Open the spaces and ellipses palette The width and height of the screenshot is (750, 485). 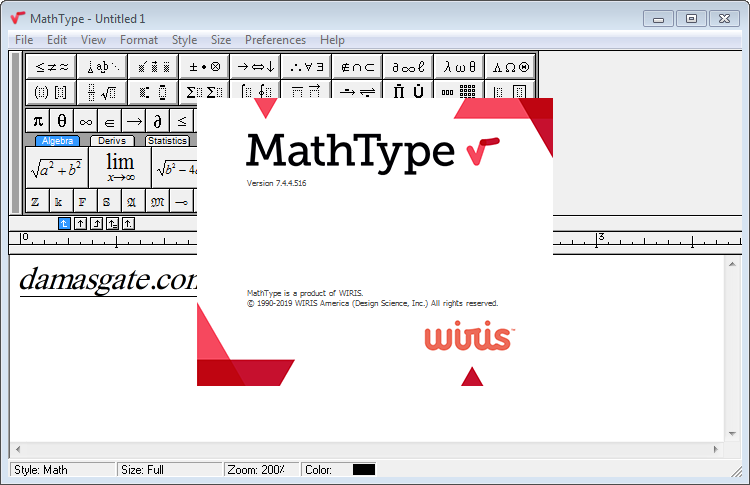click(103, 66)
